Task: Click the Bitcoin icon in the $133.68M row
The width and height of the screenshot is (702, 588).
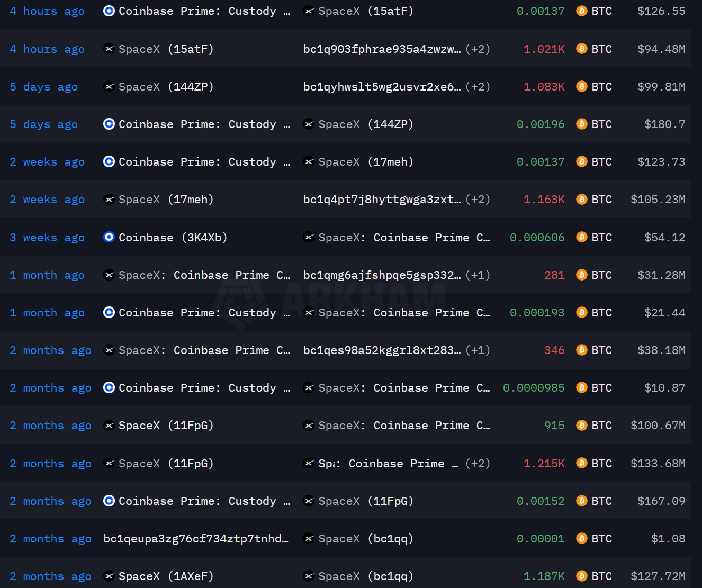Action: coord(582,464)
